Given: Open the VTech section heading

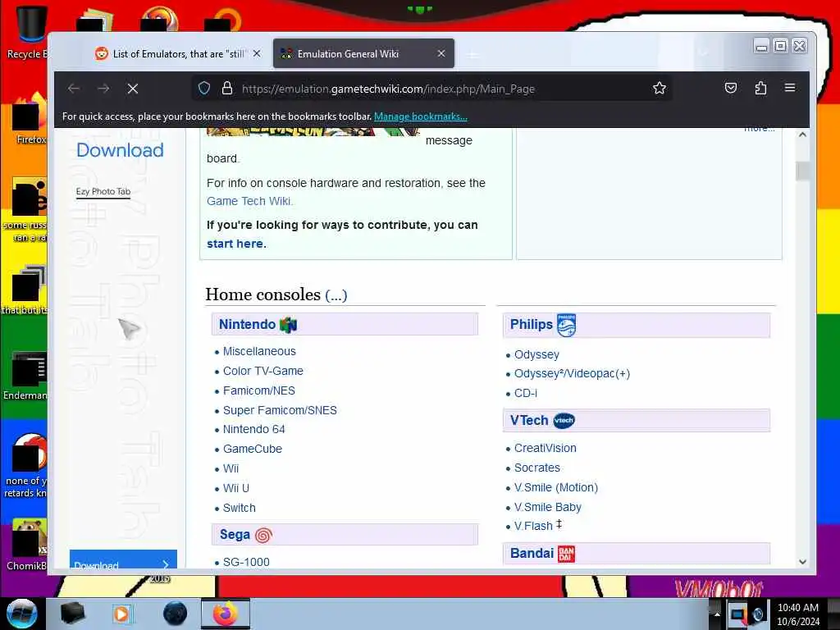Looking at the screenshot, I should [529, 421].
